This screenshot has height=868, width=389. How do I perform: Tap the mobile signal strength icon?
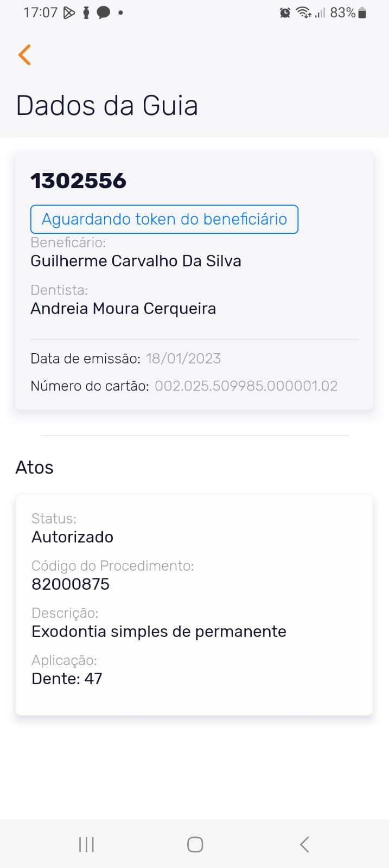pos(320,13)
